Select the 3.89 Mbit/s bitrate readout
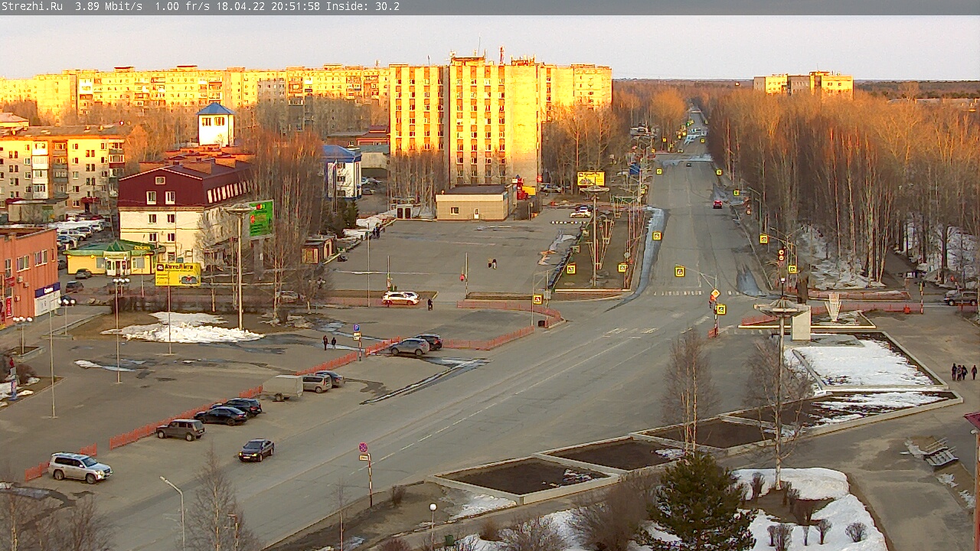The image size is (980, 551). pyautogui.click(x=109, y=6)
